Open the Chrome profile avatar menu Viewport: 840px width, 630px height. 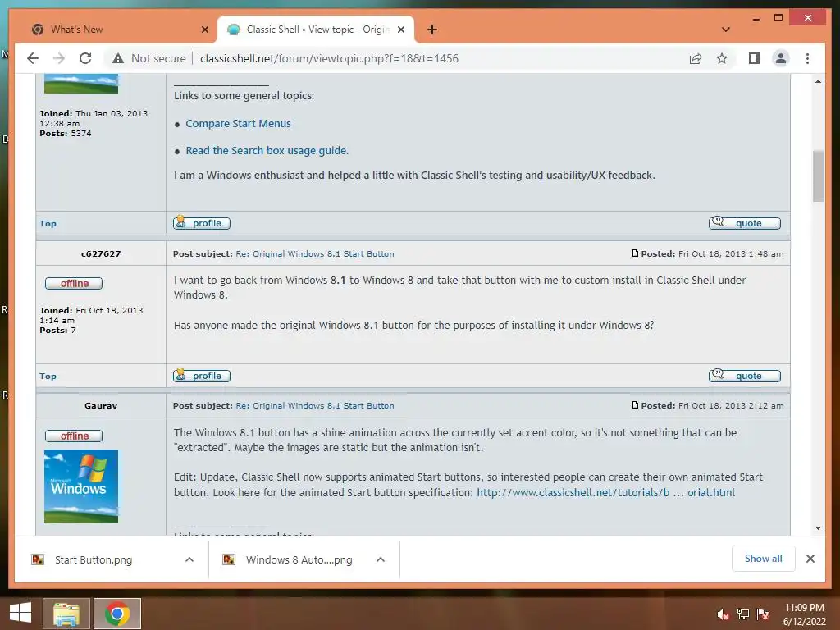click(x=781, y=58)
